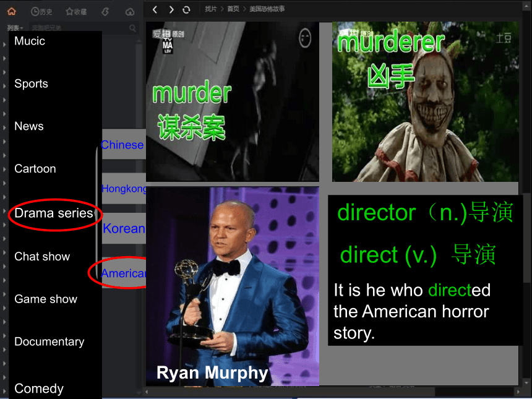Select the Mucic category
The height and width of the screenshot is (399, 532).
[x=30, y=41]
